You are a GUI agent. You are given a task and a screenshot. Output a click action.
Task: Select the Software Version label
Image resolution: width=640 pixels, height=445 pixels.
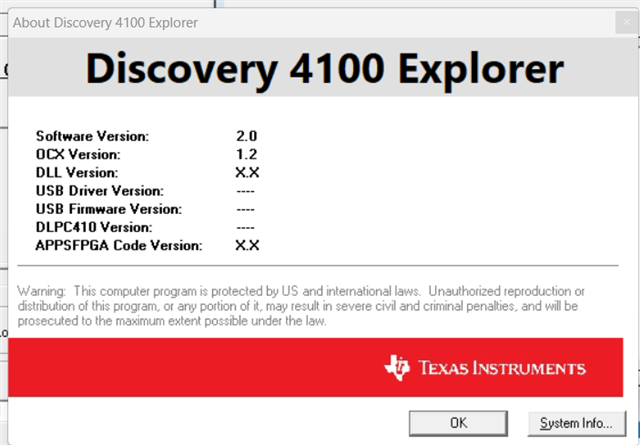(x=92, y=136)
